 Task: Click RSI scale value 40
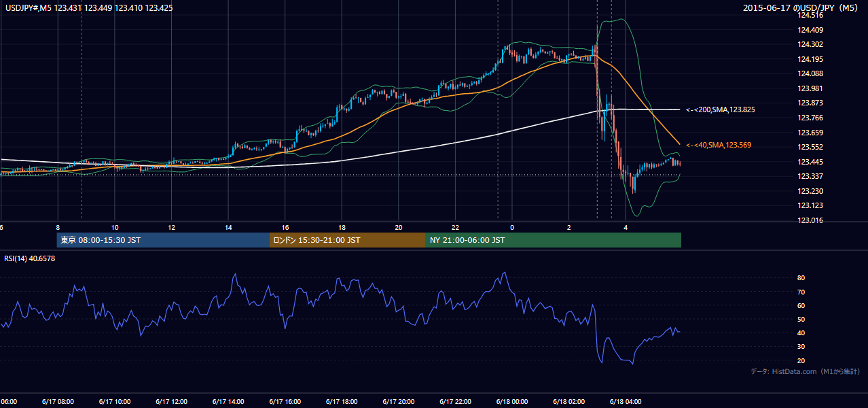click(x=801, y=333)
